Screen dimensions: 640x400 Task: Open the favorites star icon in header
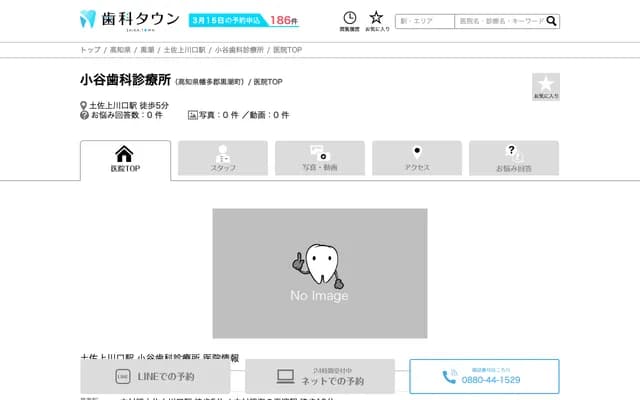coord(377,21)
